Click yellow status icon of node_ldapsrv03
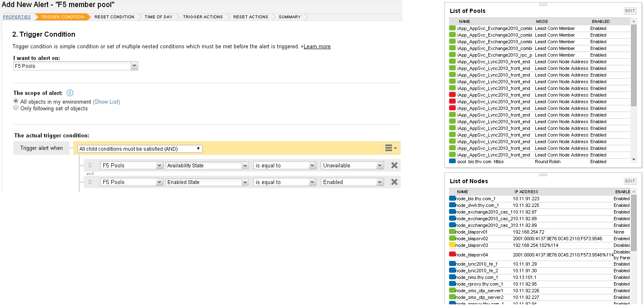This screenshot has height=306, width=644. pyautogui.click(x=452, y=245)
